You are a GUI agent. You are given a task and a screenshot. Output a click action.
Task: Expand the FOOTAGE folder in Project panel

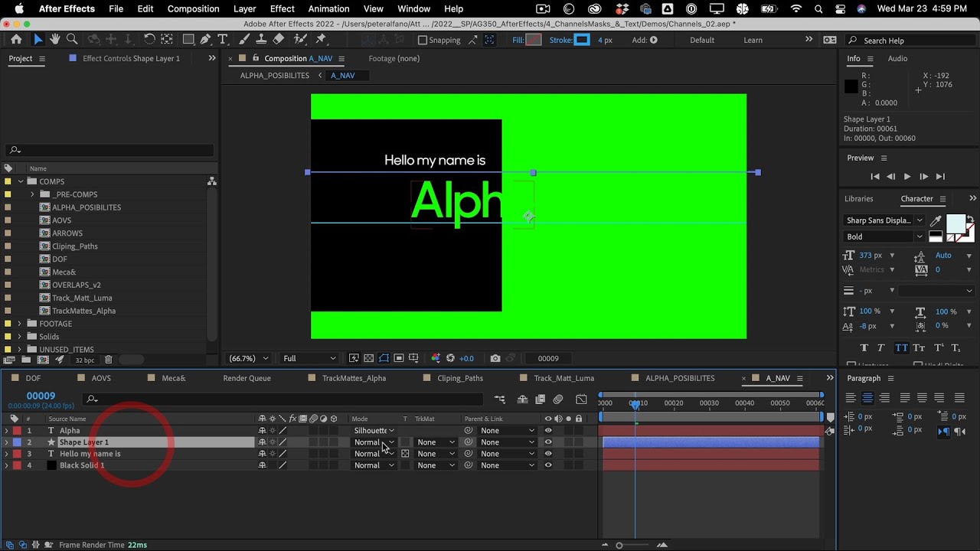[19, 324]
